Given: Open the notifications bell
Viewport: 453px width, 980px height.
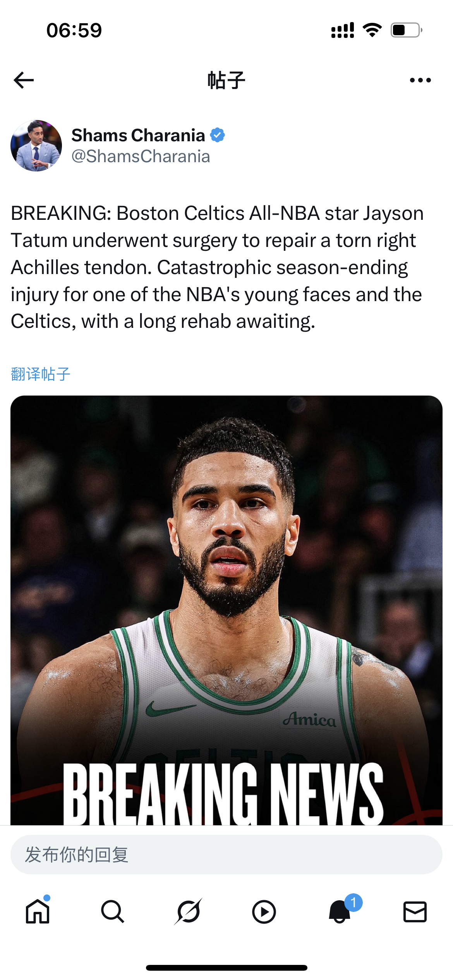Looking at the screenshot, I should coord(340,911).
